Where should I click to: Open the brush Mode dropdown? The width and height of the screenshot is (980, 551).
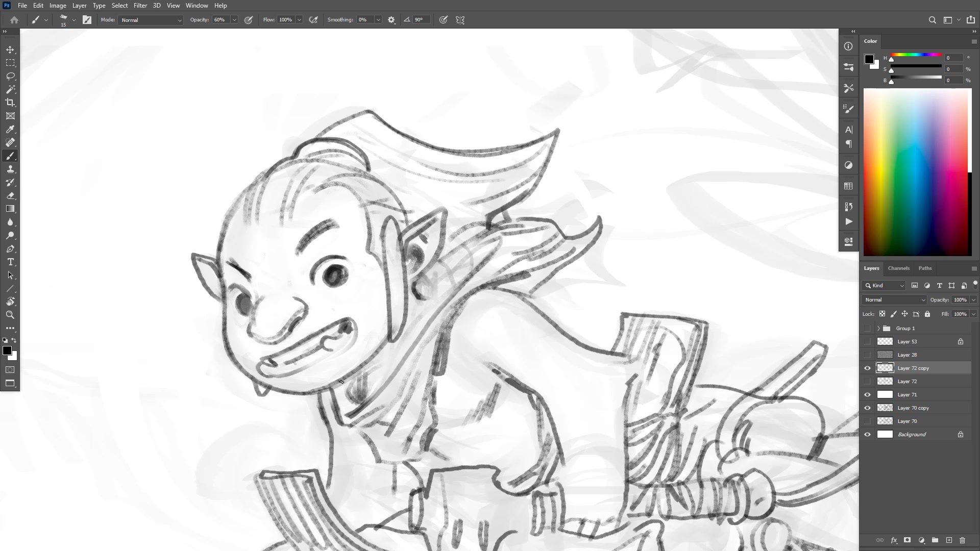151,20
